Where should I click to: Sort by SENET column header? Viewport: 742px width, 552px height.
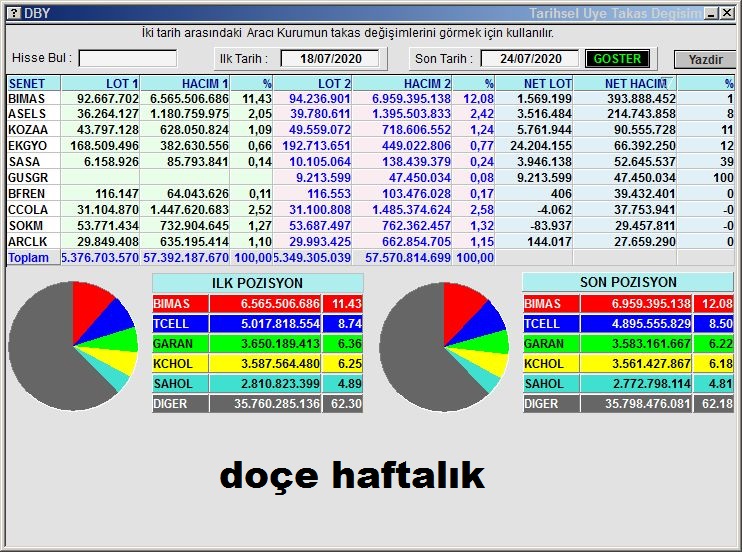point(33,83)
